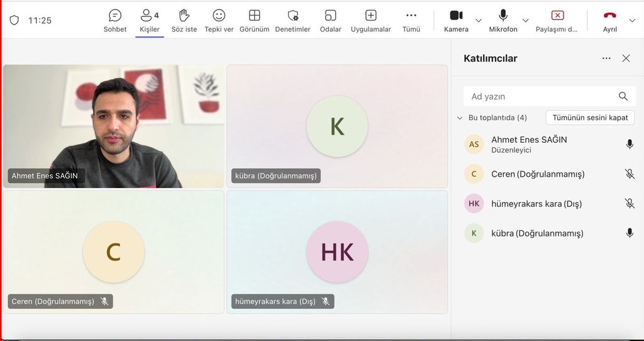Open the Sohbet chat panel
The image size is (644, 341).
115,20
